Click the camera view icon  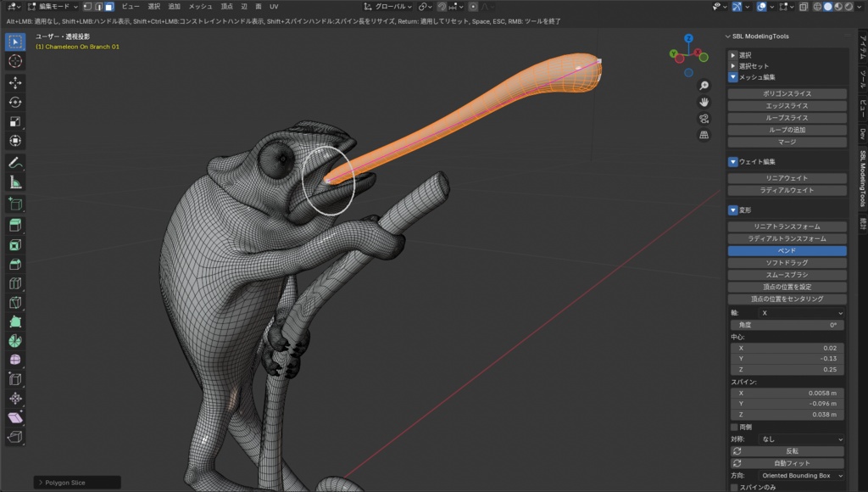point(704,119)
